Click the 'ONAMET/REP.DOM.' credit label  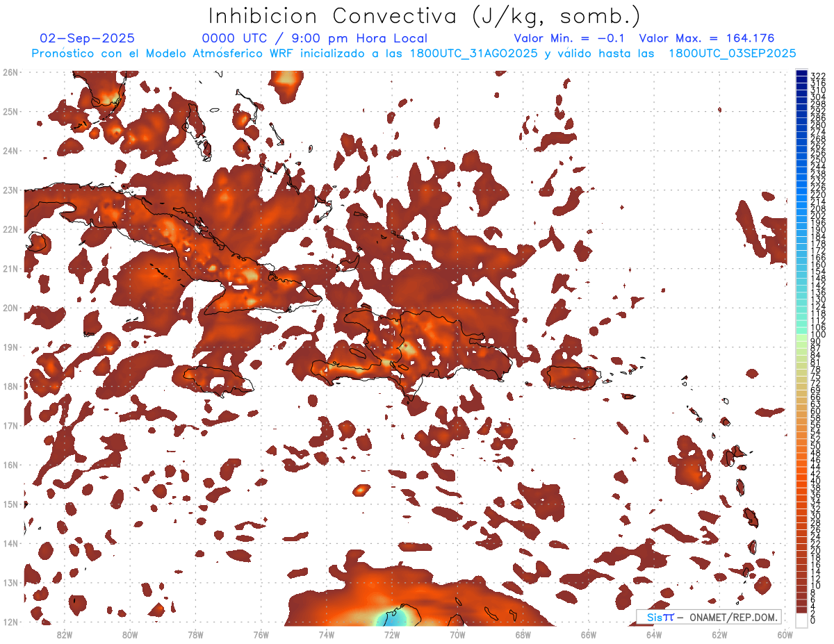(733, 617)
